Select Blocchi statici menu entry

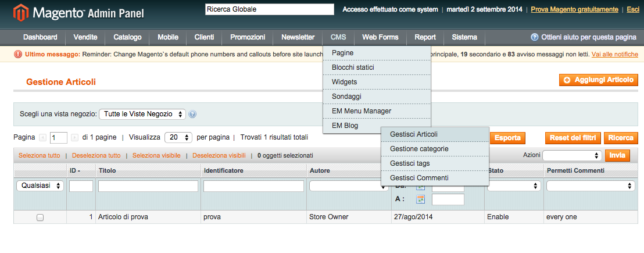point(377,67)
